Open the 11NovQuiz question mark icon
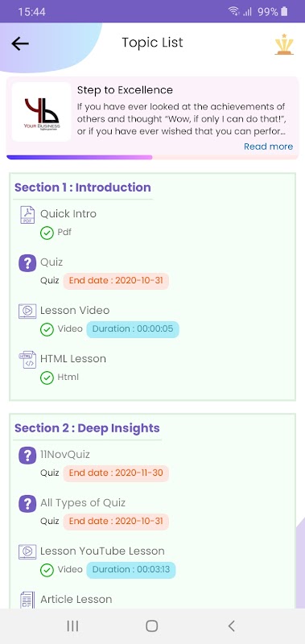Image resolution: width=305 pixels, height=644 pixels. [27, 455]
